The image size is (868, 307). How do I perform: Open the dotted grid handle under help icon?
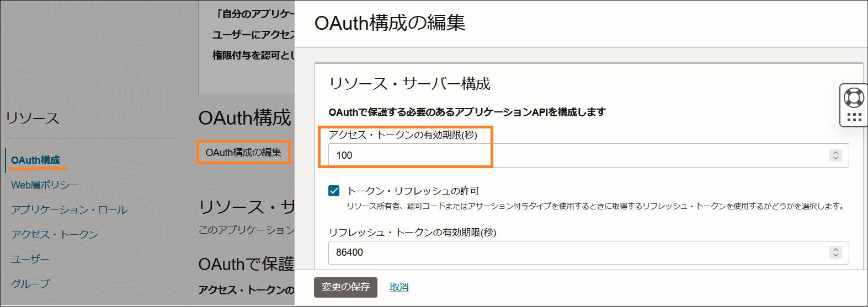[x=854, y=117]
